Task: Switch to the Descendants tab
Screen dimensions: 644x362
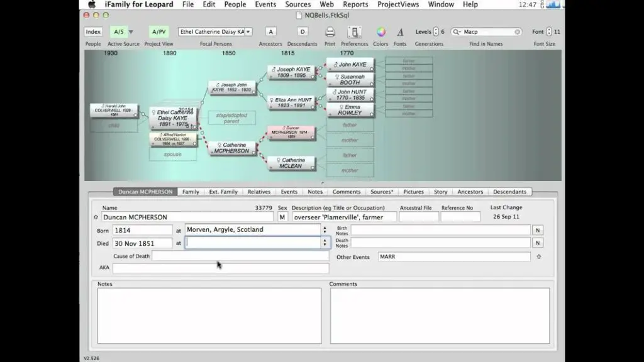Action: point(509,192)
